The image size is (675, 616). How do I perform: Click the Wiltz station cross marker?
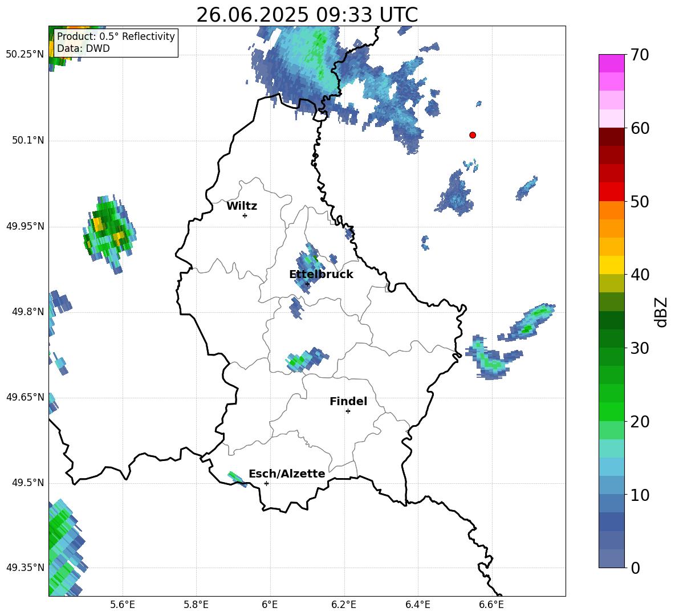245,215
